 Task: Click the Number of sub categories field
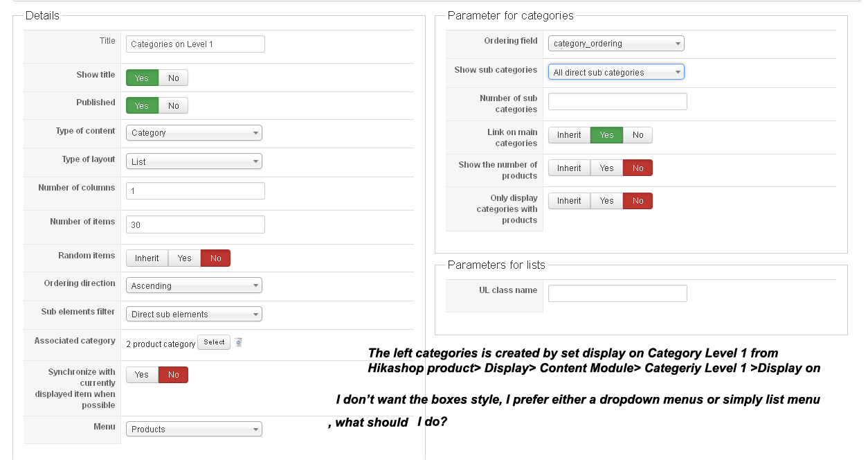coord(617,102)
